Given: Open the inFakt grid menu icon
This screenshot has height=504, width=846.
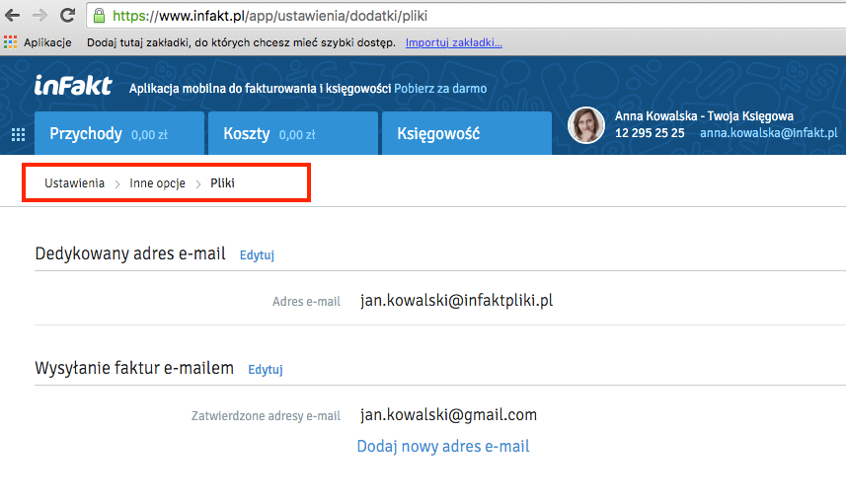Looking at the screenshot, I should [x=19, y=134].
